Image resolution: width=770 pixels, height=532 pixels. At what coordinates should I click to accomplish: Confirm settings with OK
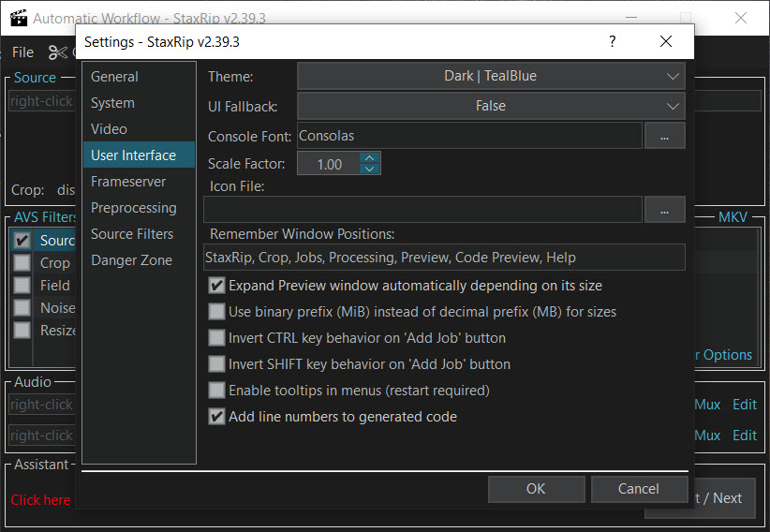point(536,489)
